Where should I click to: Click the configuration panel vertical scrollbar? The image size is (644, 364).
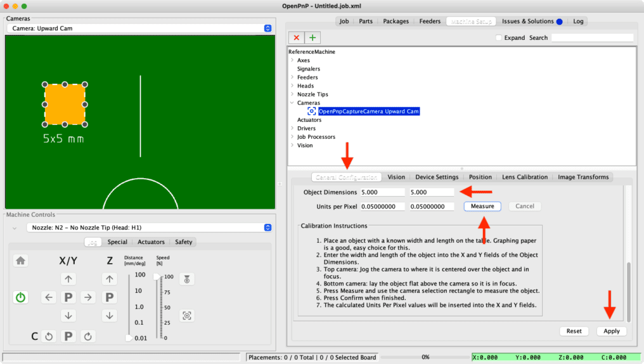coord(628,292)
